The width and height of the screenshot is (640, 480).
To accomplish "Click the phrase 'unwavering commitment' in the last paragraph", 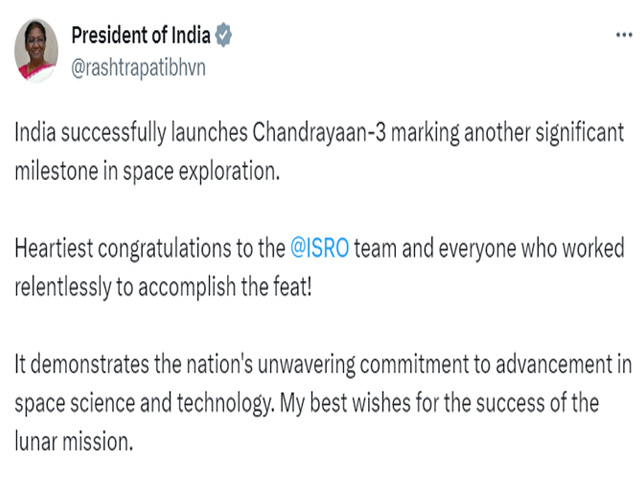I will pos(363,364).
